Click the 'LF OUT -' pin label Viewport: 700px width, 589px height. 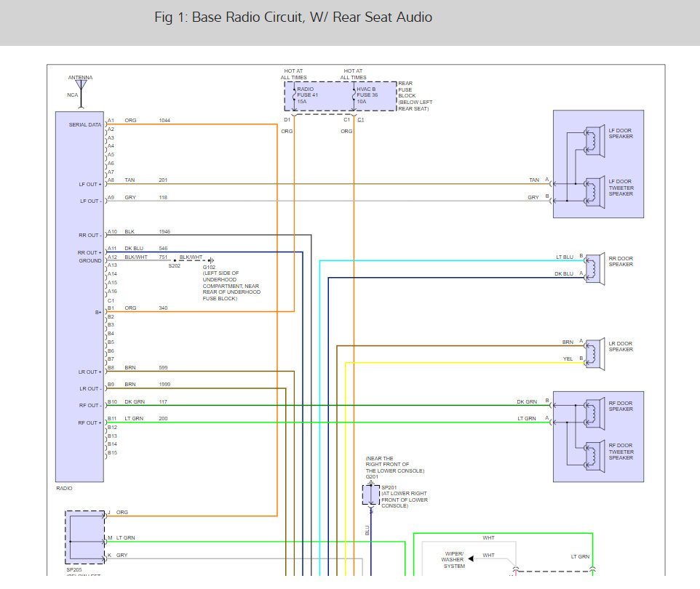[91, 201]
